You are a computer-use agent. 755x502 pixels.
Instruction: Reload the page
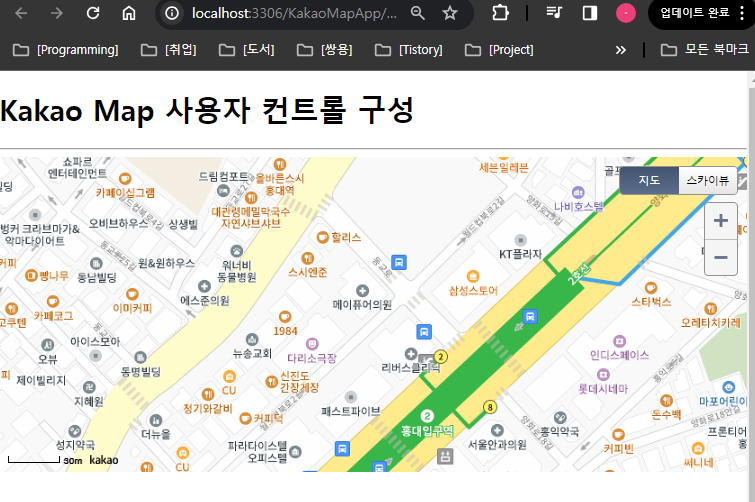[x=92, y=13]
